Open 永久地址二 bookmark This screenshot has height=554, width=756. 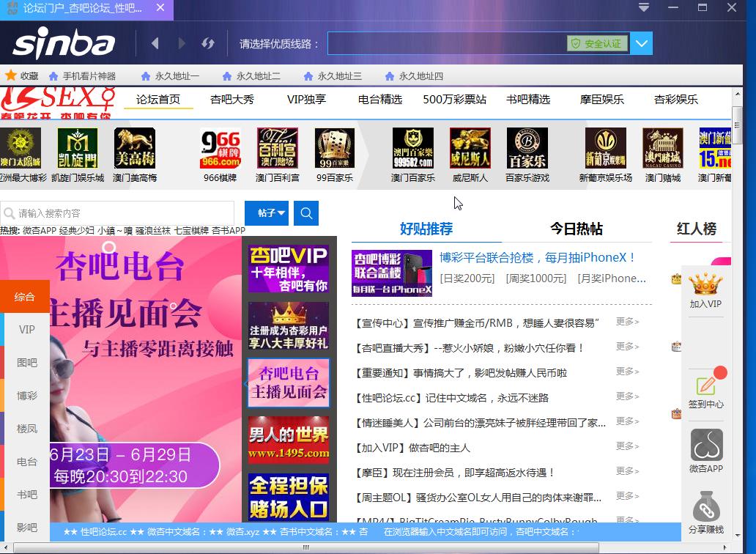[x=251, y=76]
